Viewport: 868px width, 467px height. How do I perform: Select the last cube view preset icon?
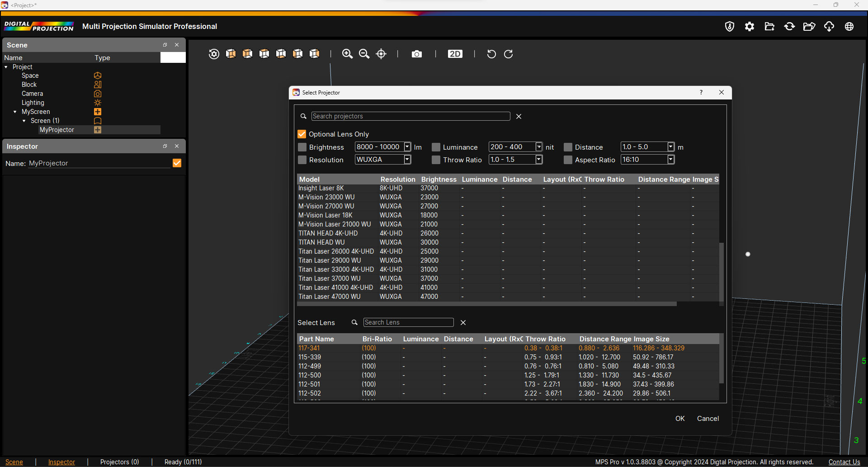[x=314, y=54]
